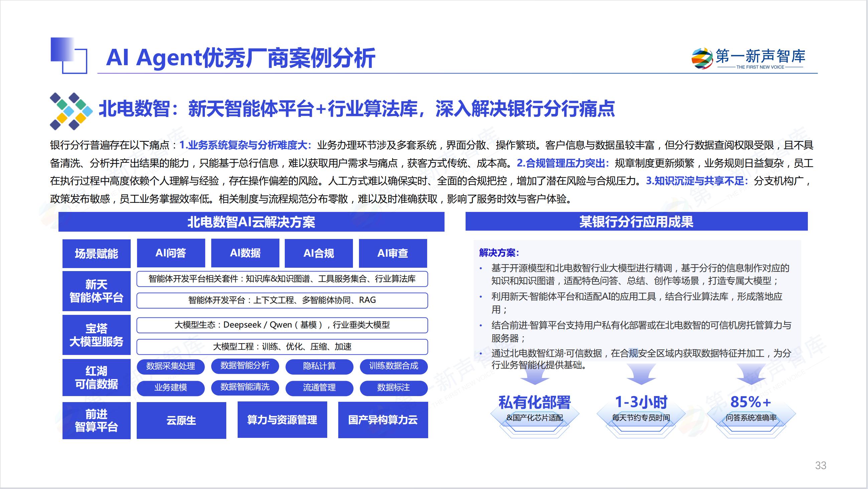
Task: Click the 红湖可信数据 side label
Action: [96, 377]
